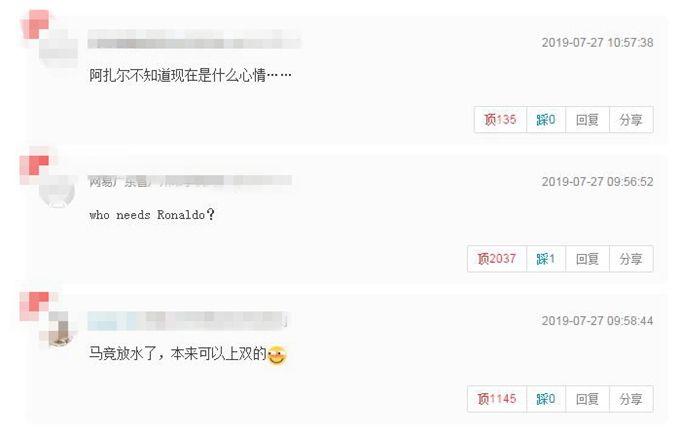The width and height of the screenshot is (680, 434).
Task: Open the 网易广东 commenter's username
Action: click(x=190, y=180)
